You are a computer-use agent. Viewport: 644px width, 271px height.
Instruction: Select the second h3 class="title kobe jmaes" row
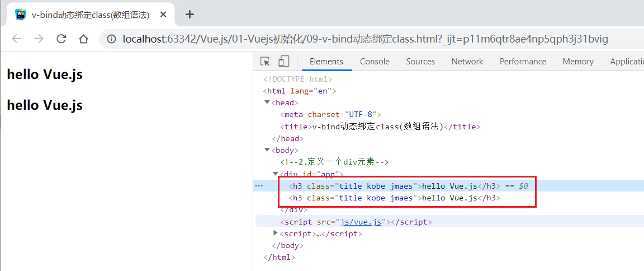(x=394, y=198)
